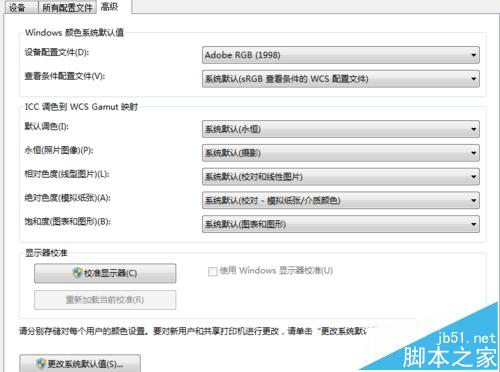500x372 pixels.
Task: Select the 高级 tab
Action: (113, 6)
